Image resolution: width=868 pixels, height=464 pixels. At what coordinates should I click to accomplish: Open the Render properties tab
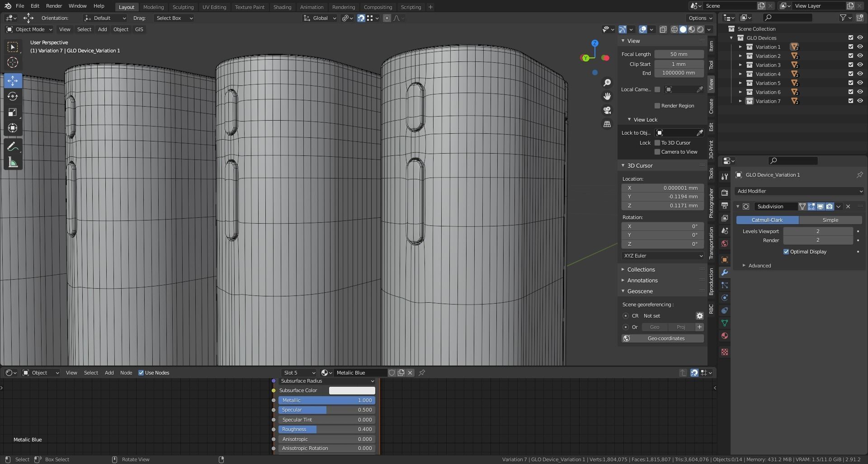coord(725,192)
